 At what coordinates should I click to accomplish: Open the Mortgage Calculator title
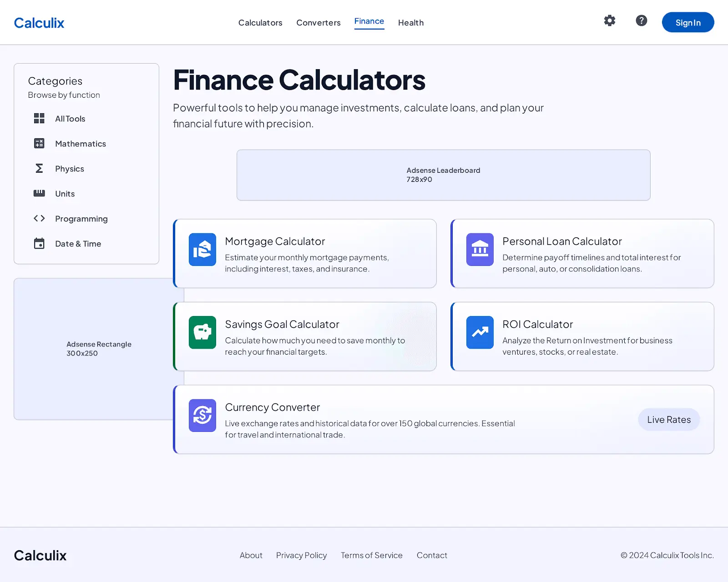click(x=275, y=241)
